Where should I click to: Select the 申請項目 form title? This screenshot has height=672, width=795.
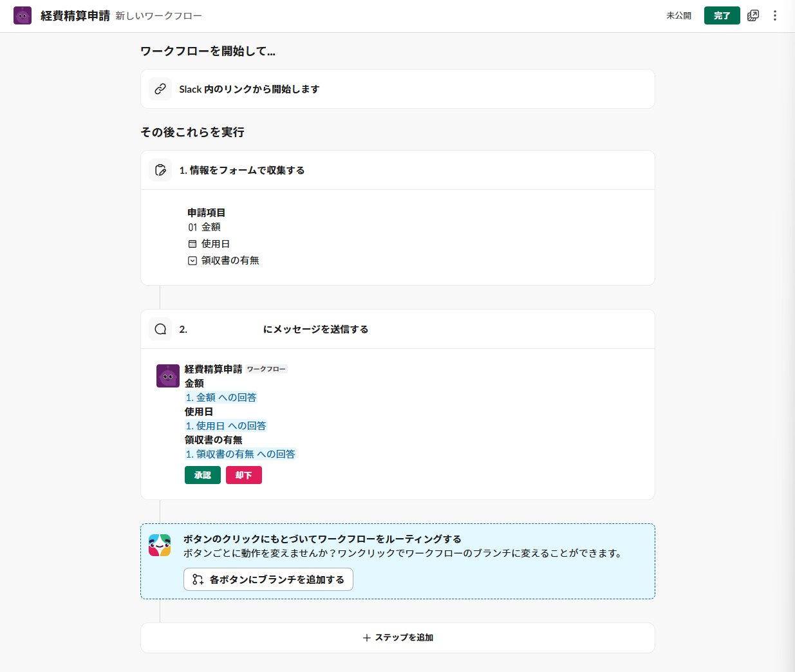(207, 212)
